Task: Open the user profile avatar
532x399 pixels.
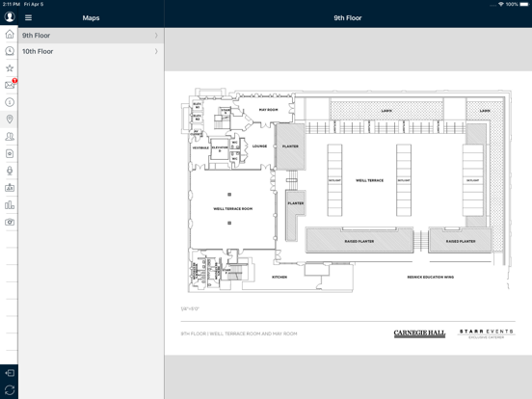Action: coord(10,16)
